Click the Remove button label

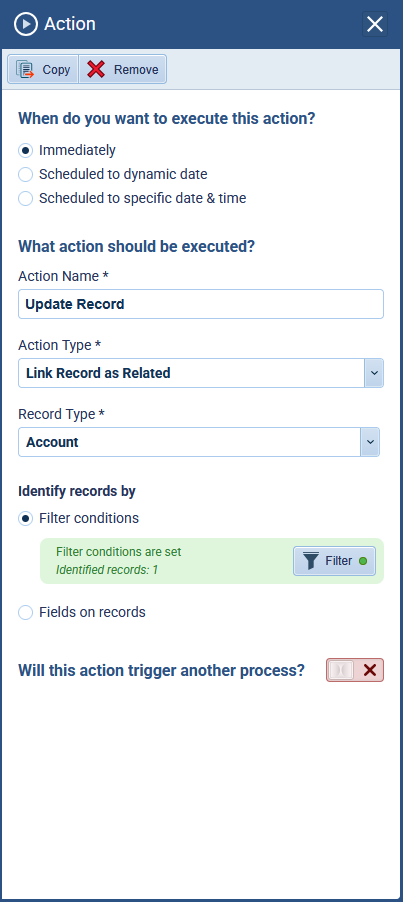[136, 70]
